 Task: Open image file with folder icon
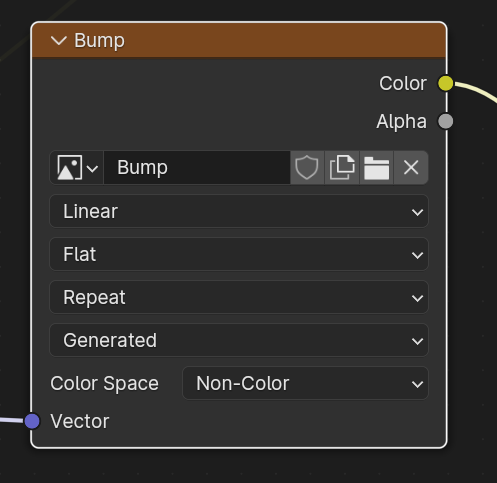(376, 167)
